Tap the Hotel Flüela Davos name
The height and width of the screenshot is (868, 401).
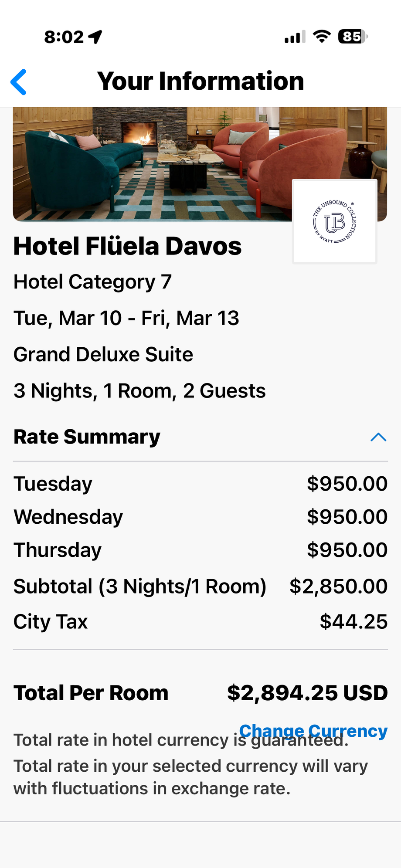tap(127, 246)
